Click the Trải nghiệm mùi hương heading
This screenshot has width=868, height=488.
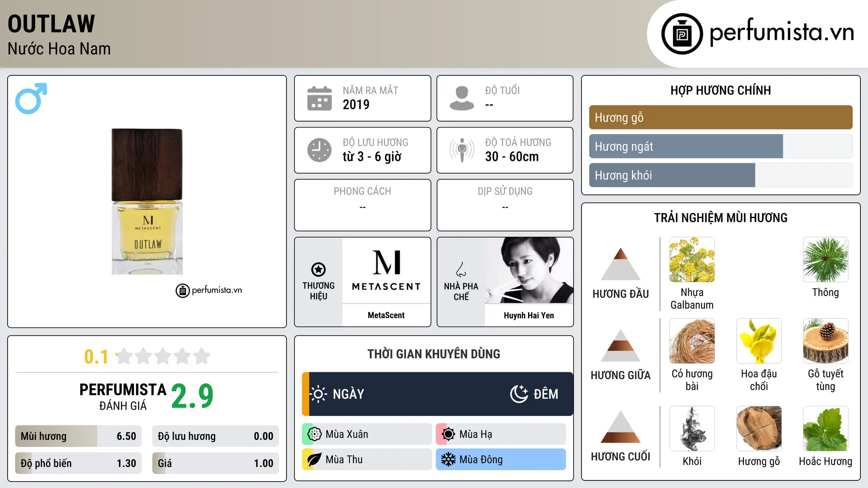click(721, 218)
